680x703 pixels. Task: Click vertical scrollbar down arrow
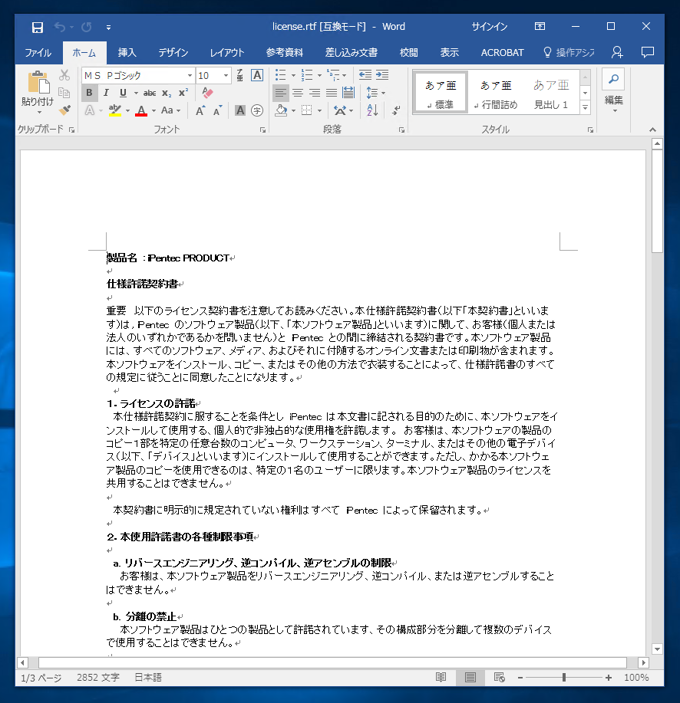pyautogui.click(x=657, y=649)
